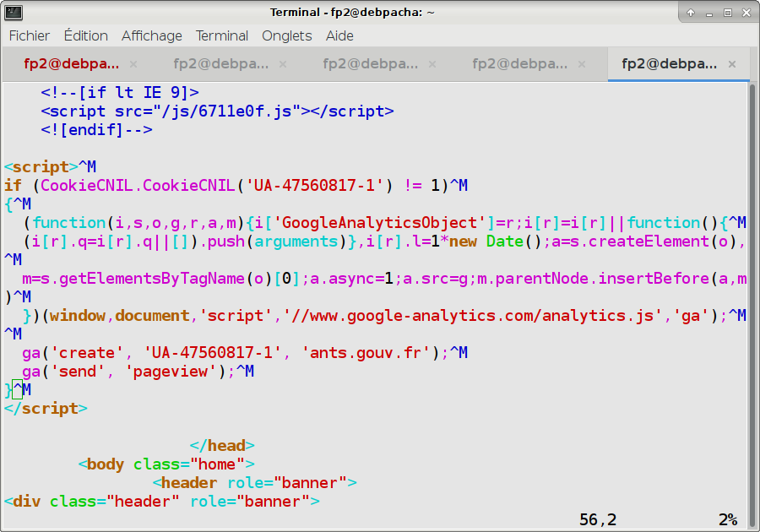Image resolution: width=760 pixels, height=532 pixels.
Task: Click the '/js/6711e0f.js' script source
Action: click(x=227, y=111)
